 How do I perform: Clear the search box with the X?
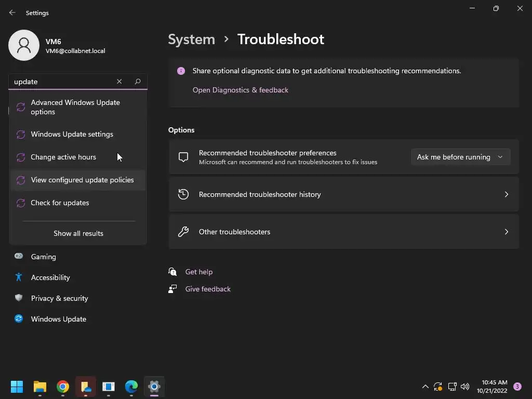pos(119,82)
